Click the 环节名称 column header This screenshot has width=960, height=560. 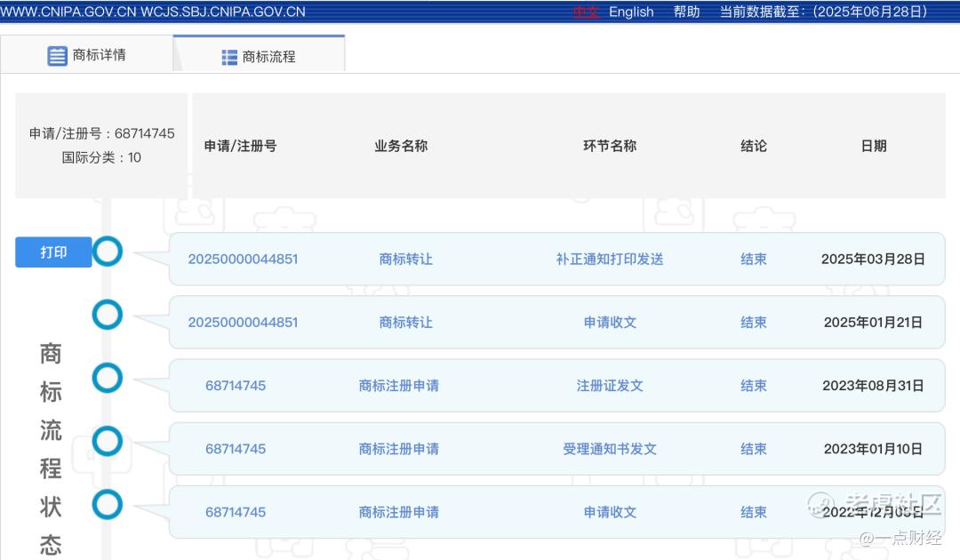point(610,146)
